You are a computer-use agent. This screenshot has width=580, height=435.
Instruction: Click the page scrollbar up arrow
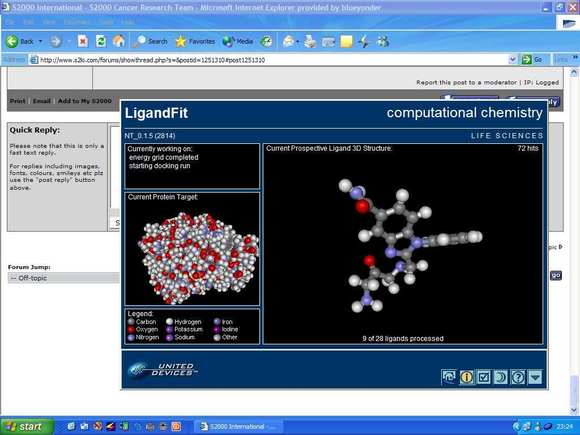tap(574, 73)
